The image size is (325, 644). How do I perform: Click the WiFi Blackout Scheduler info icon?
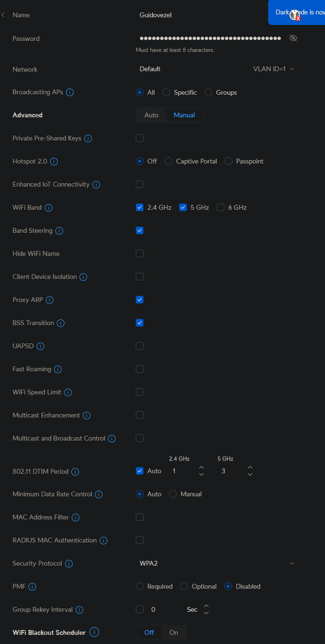94,632
